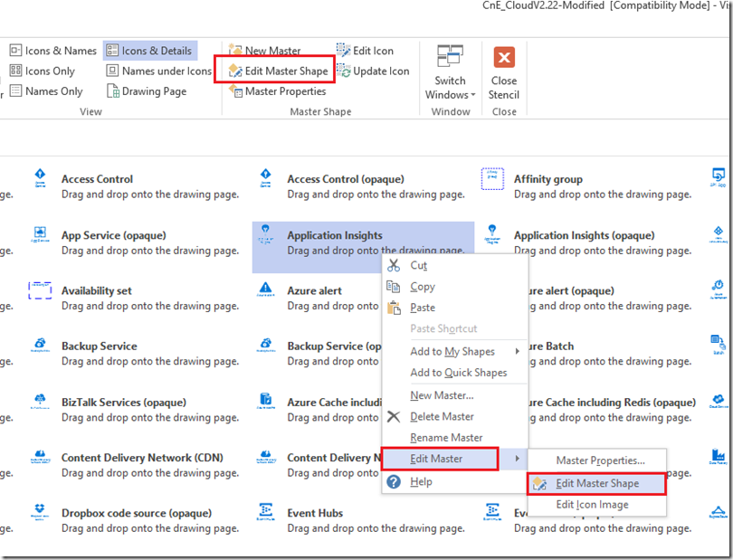Select the Backup Service (opaque) icon
The width and height of the screenshot is (733, 560).
[x=265, y=345]
